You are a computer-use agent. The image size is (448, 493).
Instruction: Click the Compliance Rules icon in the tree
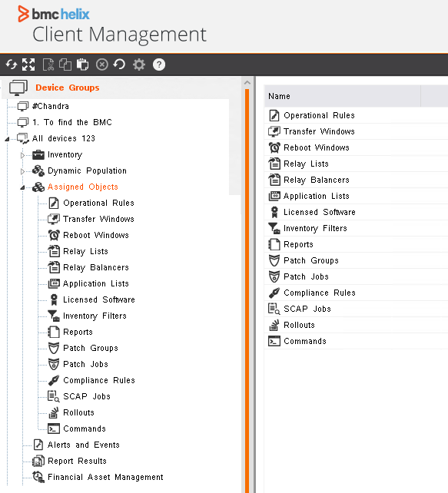(54, 380)
